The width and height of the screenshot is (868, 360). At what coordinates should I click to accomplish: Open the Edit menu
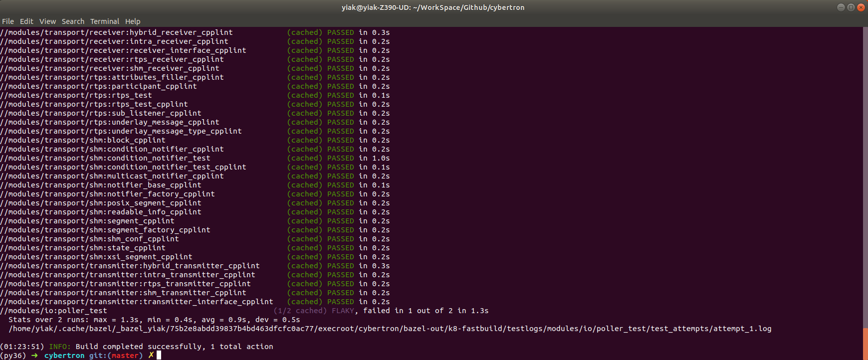(26, 21)
